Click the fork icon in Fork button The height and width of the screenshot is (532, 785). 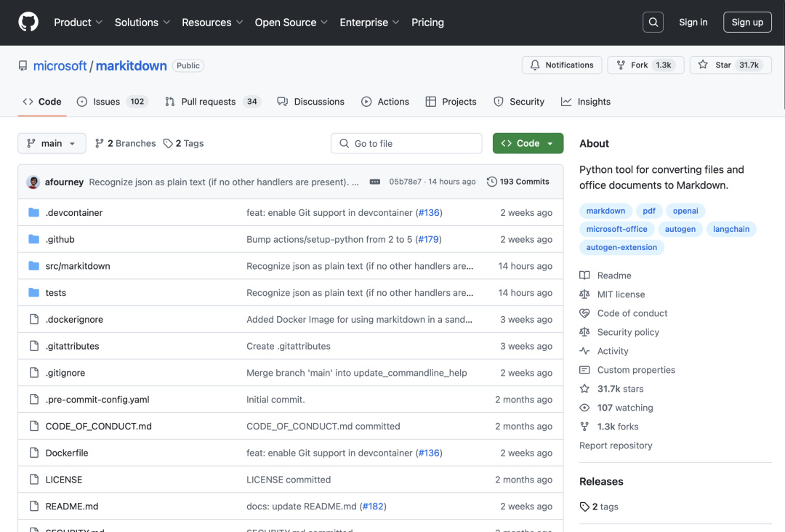click(x=621, y=65)
